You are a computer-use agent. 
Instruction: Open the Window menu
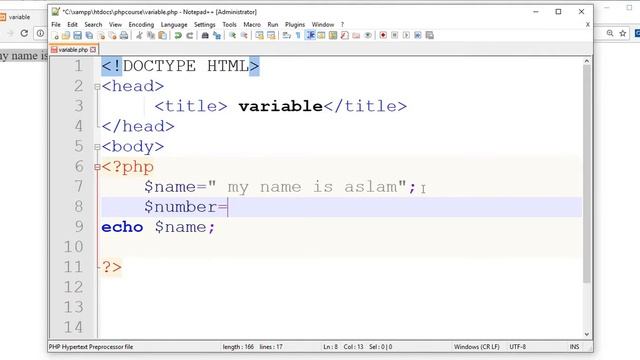pos(323,24)
